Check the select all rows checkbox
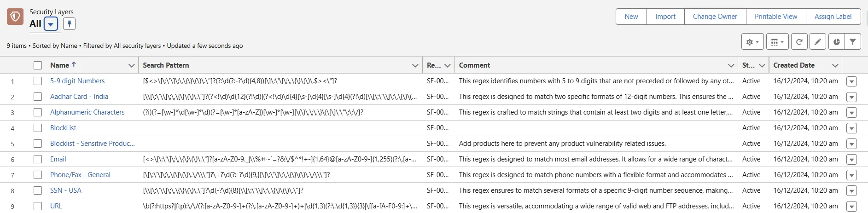Image resolution: width=868 pixels, height=213 pixels. 38,65
